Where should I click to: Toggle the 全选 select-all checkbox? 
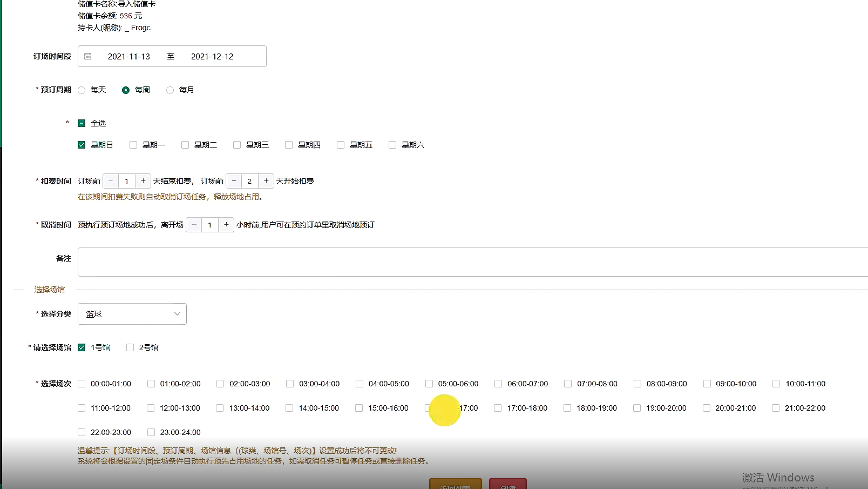82,123
